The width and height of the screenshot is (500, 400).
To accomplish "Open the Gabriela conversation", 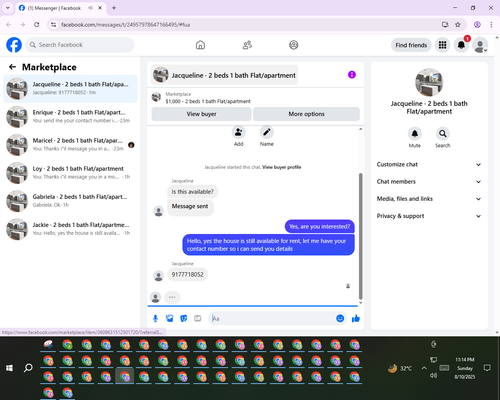I will coord(70,201).
